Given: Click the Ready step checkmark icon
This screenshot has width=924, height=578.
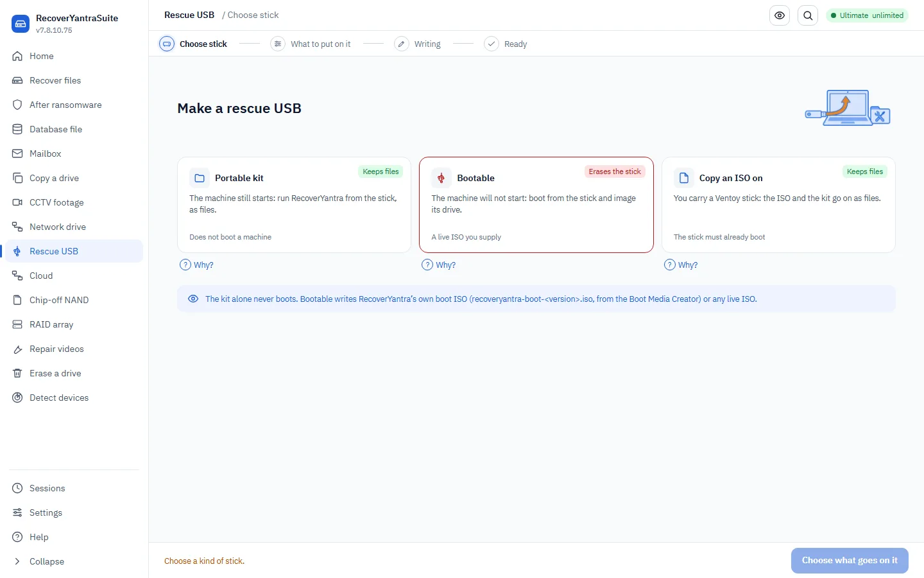Looking at the screenshot, I should coord(492,44).
